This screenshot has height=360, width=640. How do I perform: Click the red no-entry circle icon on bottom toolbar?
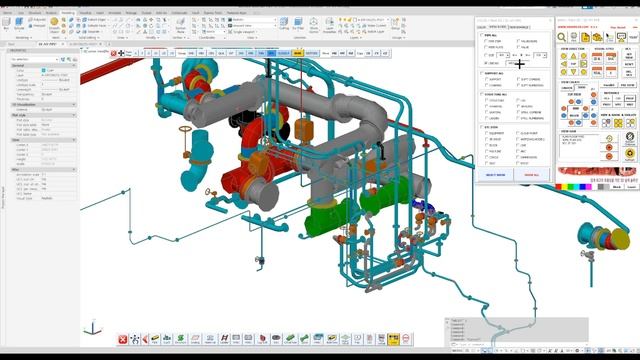[x=406, y=339]
